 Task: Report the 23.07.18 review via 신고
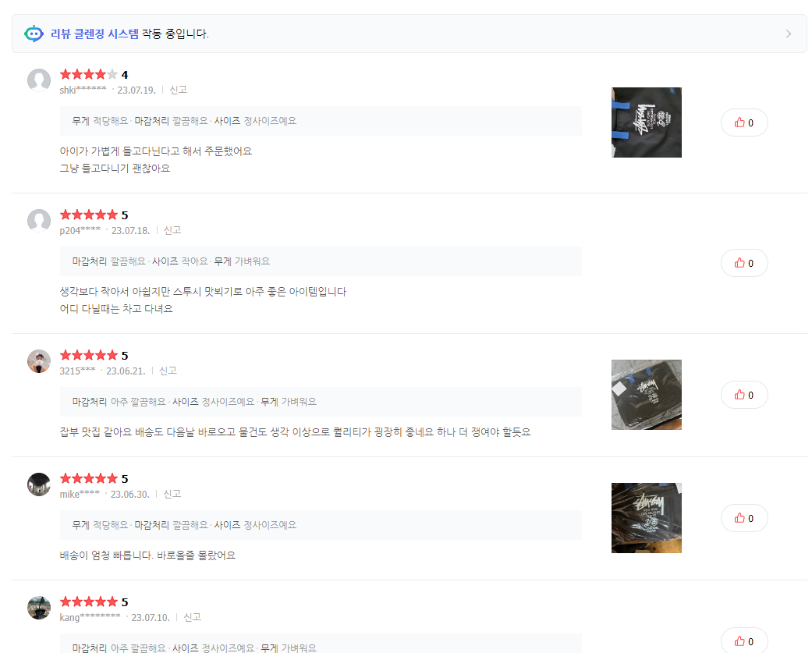pos(172,230)
